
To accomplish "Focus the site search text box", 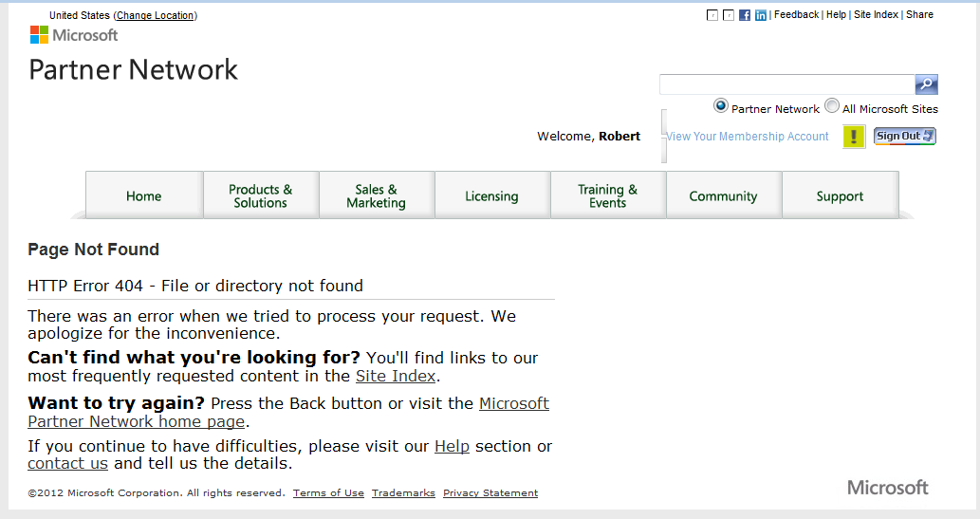I will [787, 83].
